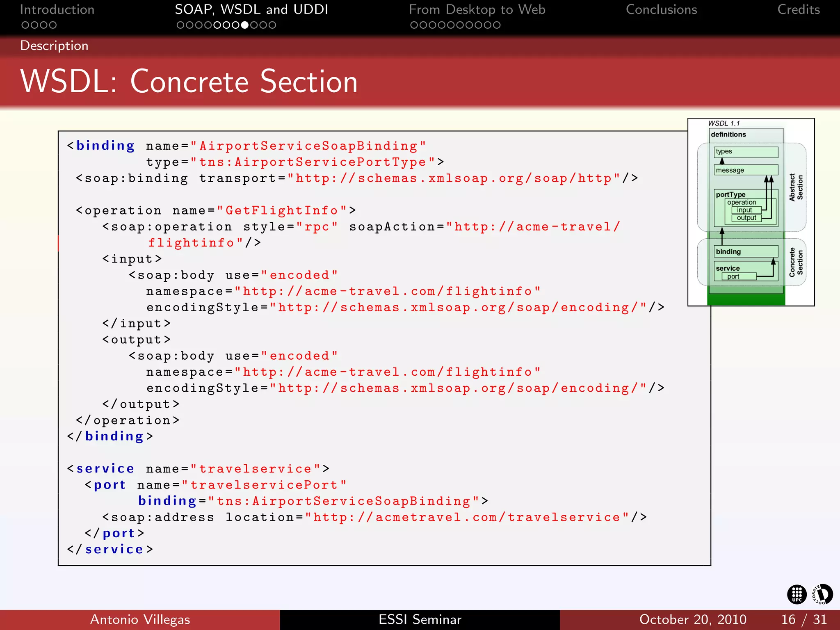This screenshot has width=840, height=630.
Task: Select first progress dot under From Desktop to Web
Action: (414, 25)
